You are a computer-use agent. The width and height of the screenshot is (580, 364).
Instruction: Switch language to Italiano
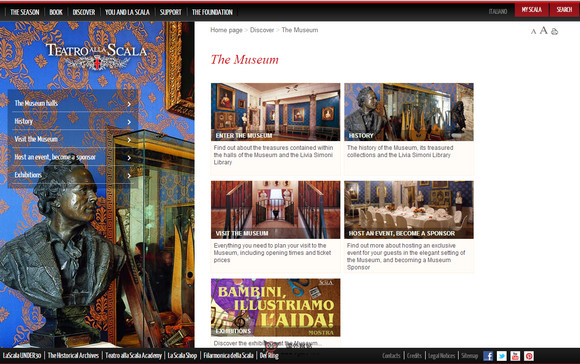pos(498,11)
